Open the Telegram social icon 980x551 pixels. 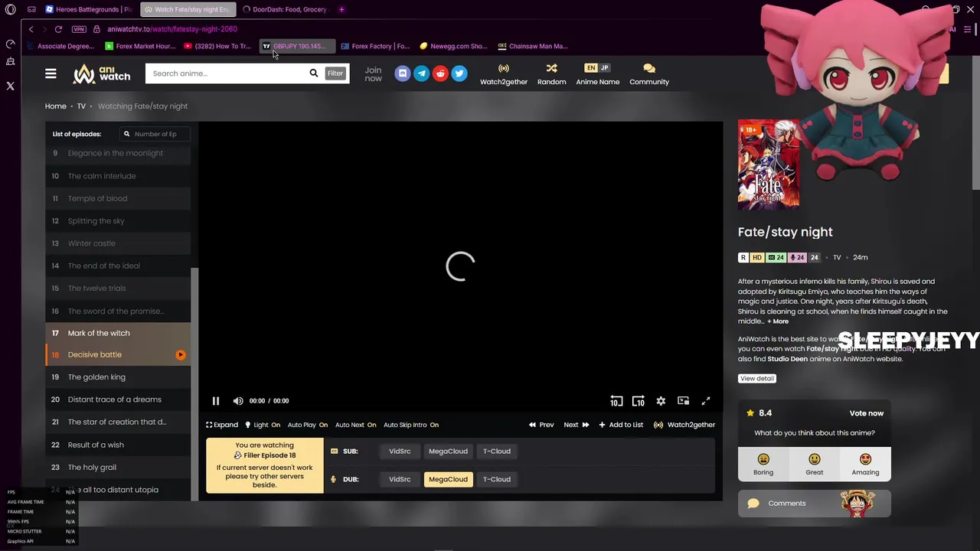(421, 73)
